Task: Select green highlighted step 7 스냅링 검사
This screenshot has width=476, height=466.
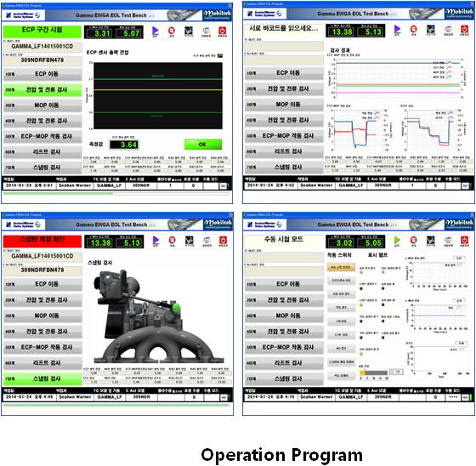Action: (x=42, y=378)
